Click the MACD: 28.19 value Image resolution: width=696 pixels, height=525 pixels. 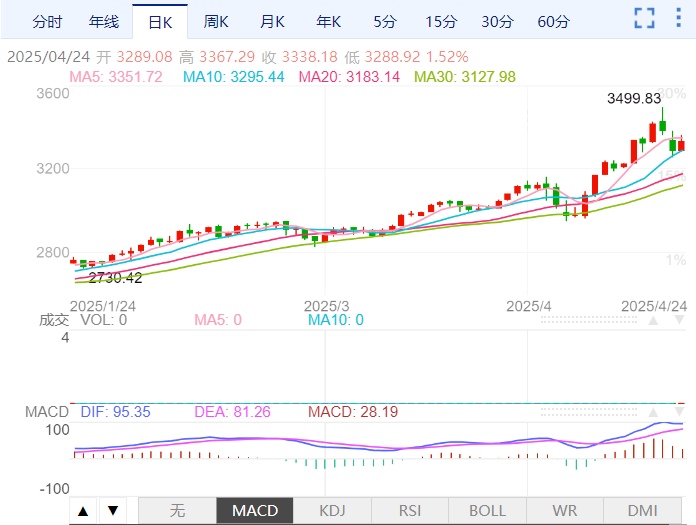tap(353, 412)
